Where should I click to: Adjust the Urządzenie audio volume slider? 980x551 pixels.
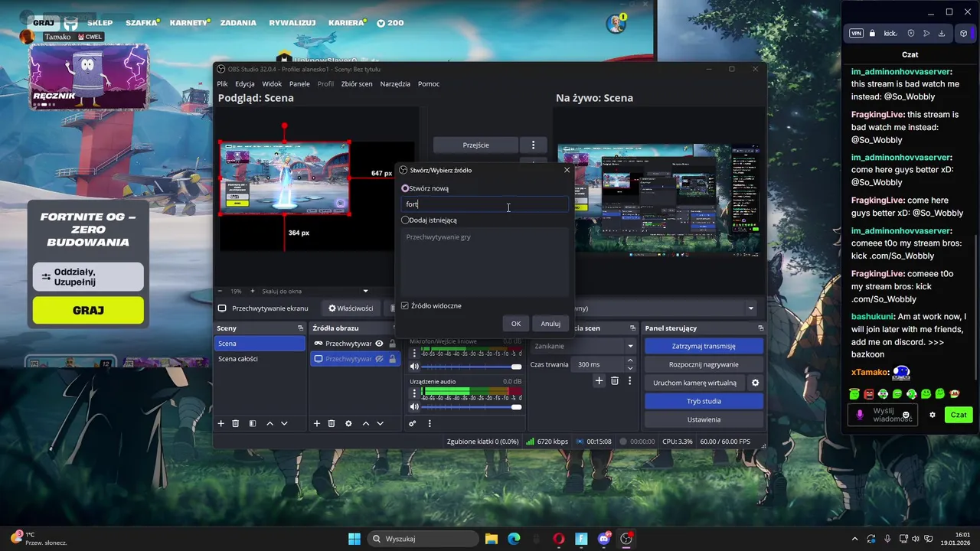pos(471,406)
